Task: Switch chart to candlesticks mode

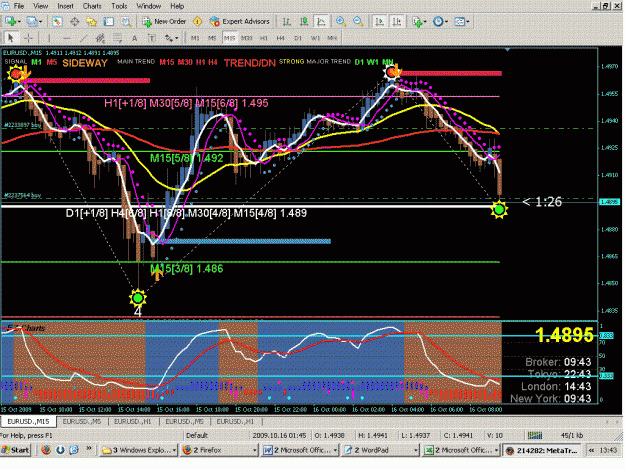Action: (304, 22)
